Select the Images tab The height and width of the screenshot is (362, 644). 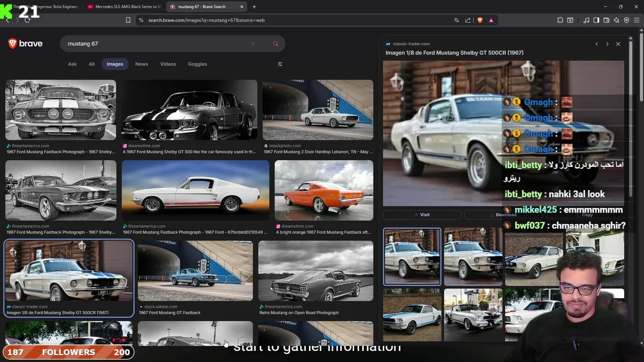click(x=115, y=64)
